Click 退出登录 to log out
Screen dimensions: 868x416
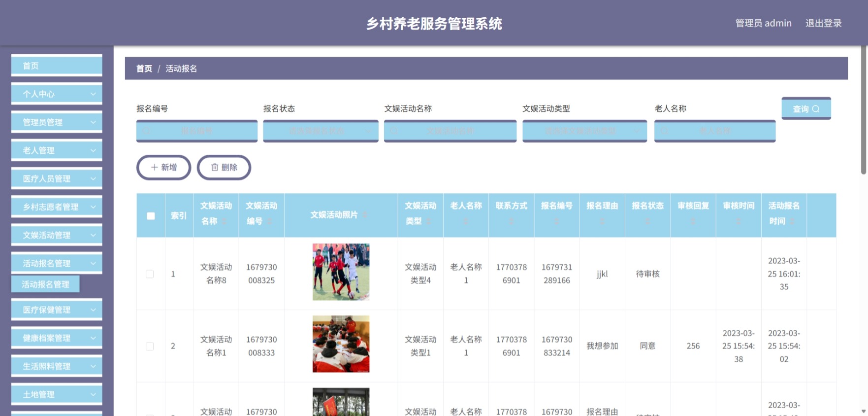click(823, 23)
